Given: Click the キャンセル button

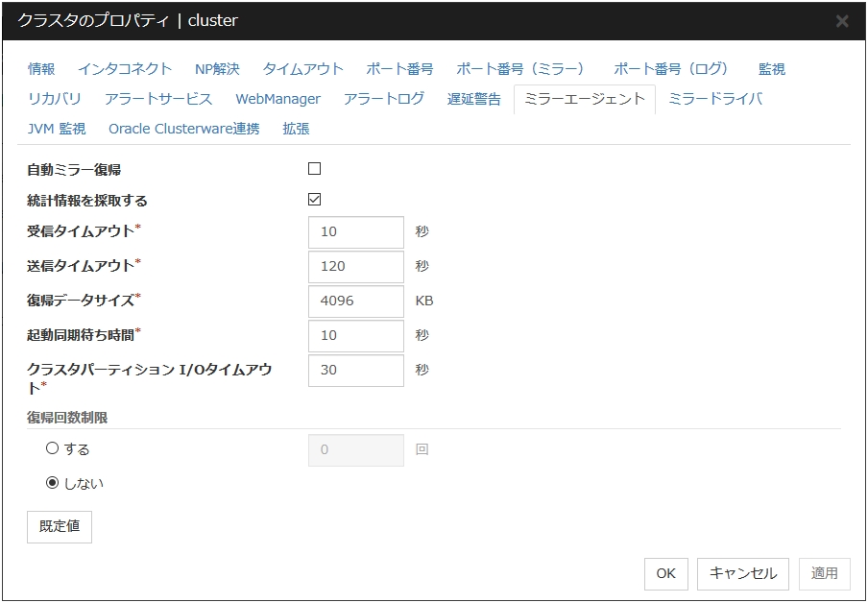Looking at the screenshot, I should [742, 573].
